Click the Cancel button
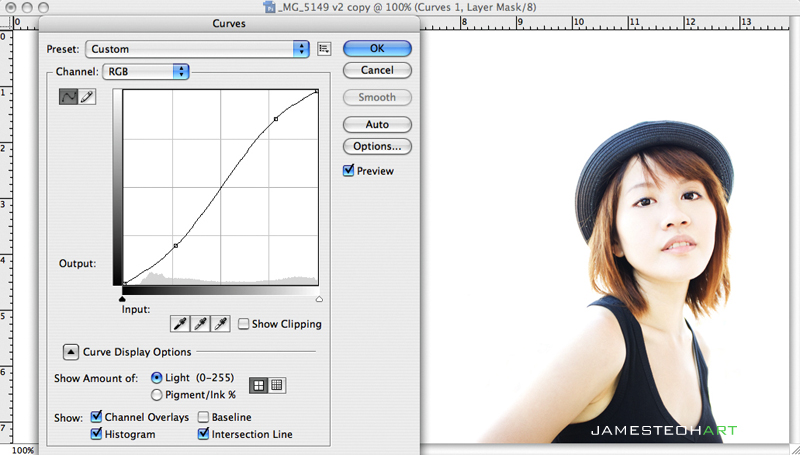The image size is (800, 455). [x=377, y=70]
